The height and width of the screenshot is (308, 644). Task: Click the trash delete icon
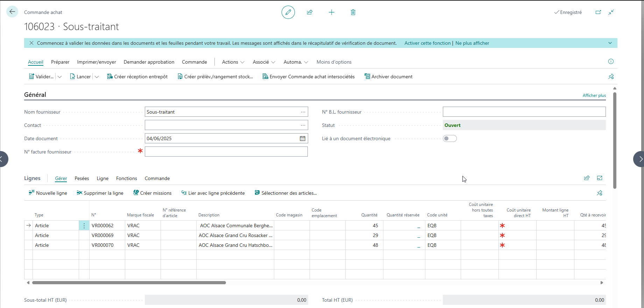click(x=353, y=12)
